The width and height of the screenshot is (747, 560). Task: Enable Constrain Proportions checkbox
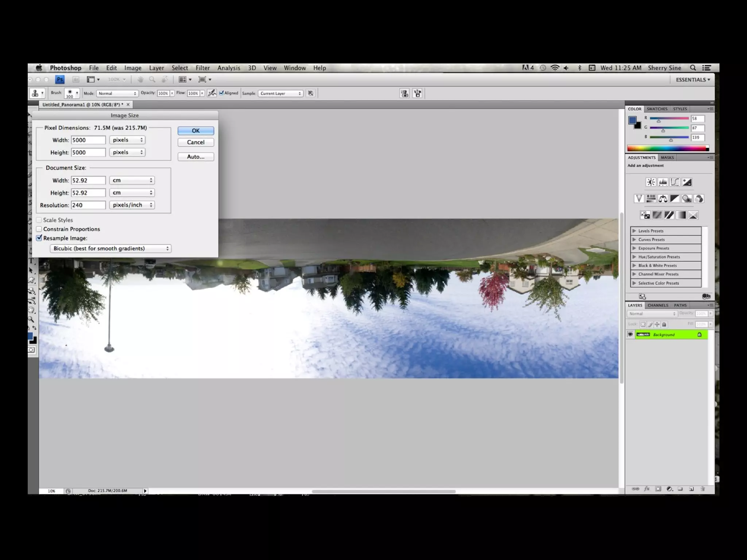click(39, 229)
